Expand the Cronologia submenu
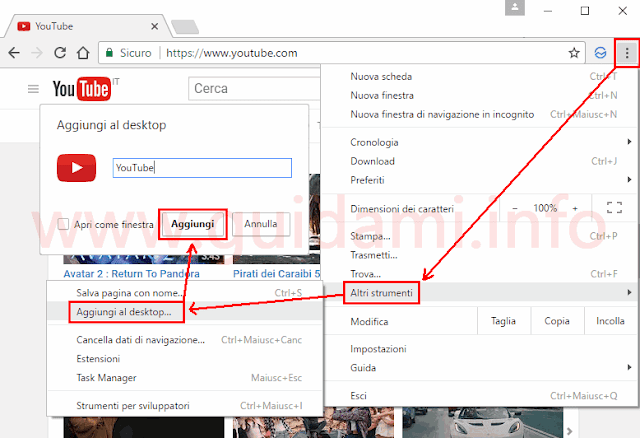Screen dimensions: 640x438 [480, 142]
